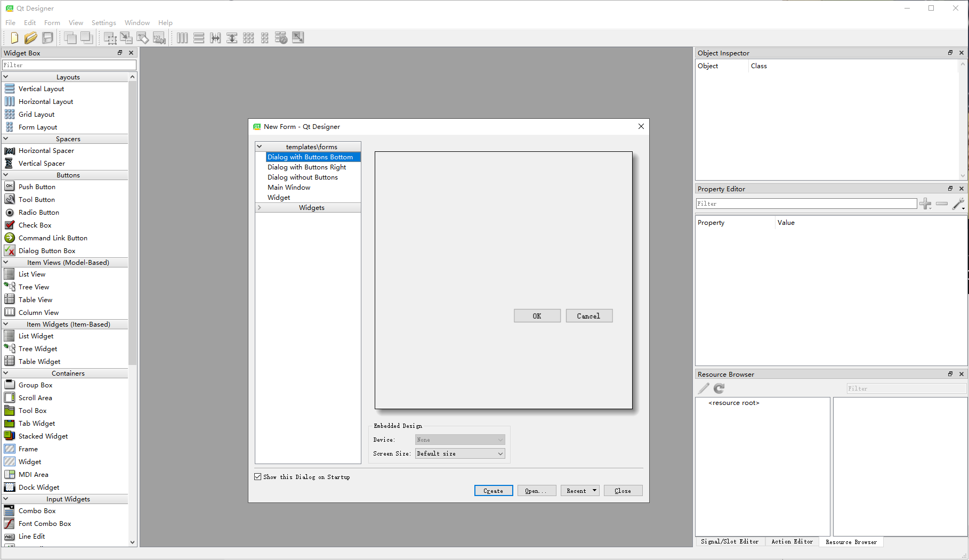Expand the Widgets section in New Form dialog
This screenshot has height=560, width=969.
(x=260, y=207)
